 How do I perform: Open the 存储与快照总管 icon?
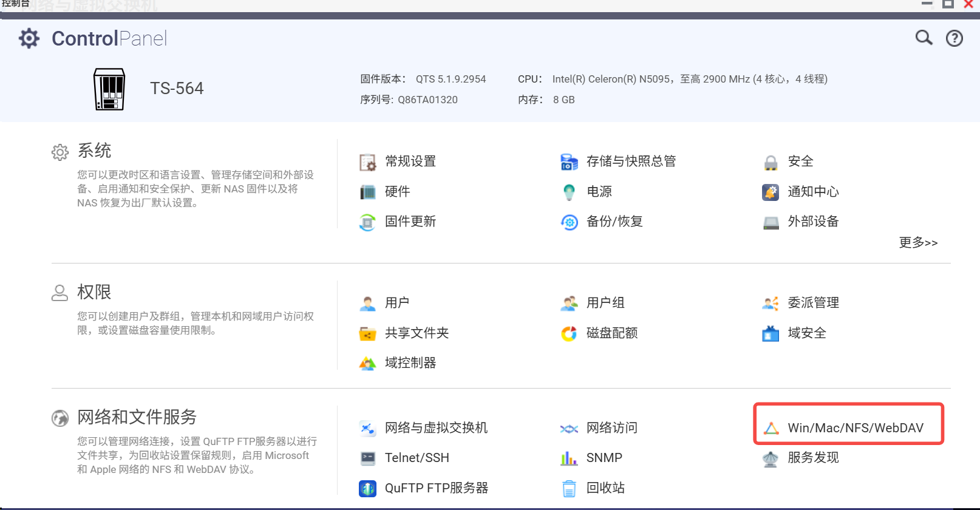[569, 161]
